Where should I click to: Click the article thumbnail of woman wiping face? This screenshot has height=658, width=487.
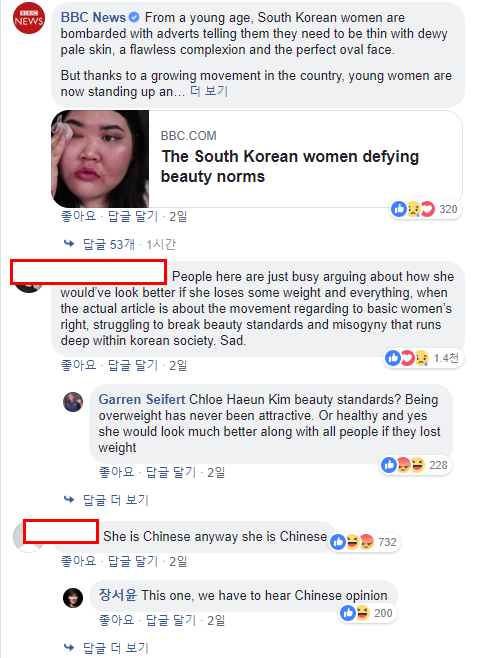click(100, 159)
